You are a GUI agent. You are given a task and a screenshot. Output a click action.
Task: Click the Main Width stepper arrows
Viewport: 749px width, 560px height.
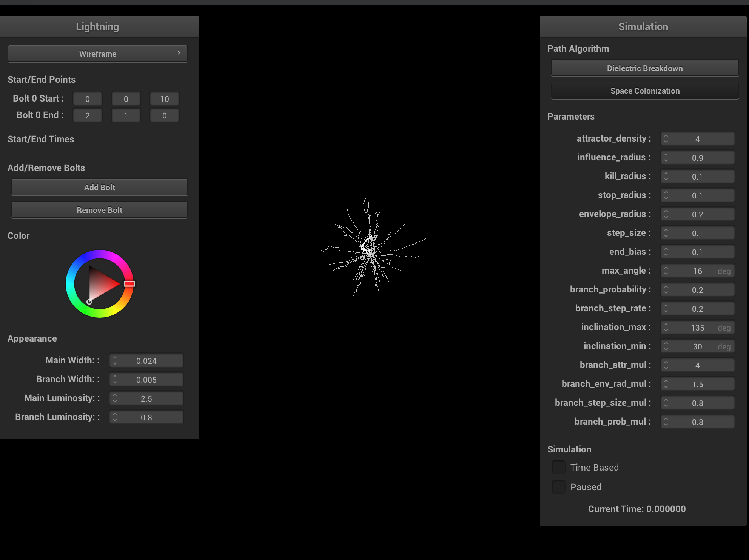(115, 361)
